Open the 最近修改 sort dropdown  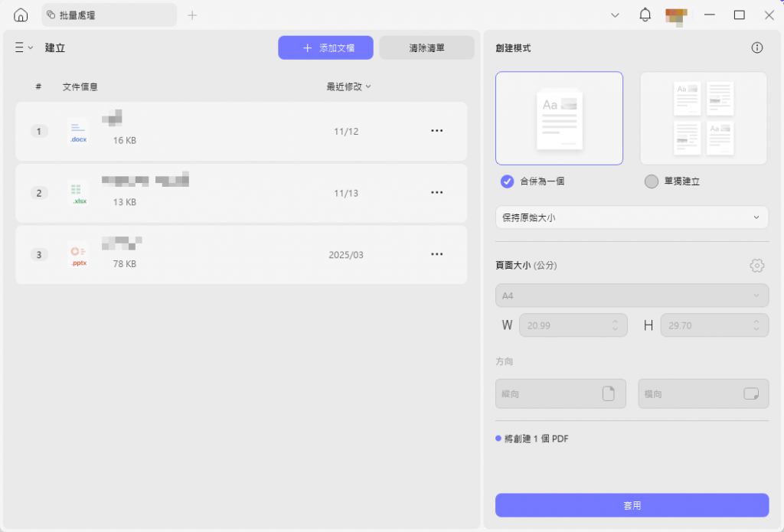[x=349, y=86]
